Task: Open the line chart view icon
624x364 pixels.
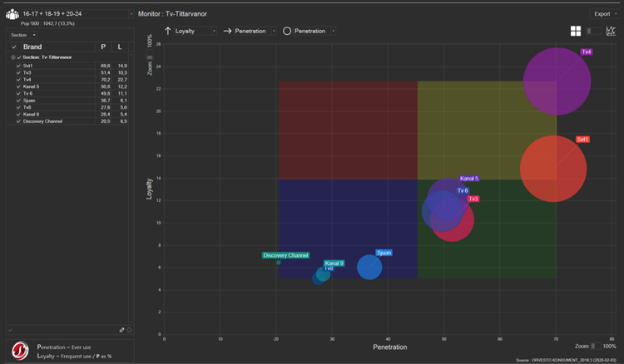Action: tap(611, 31)
